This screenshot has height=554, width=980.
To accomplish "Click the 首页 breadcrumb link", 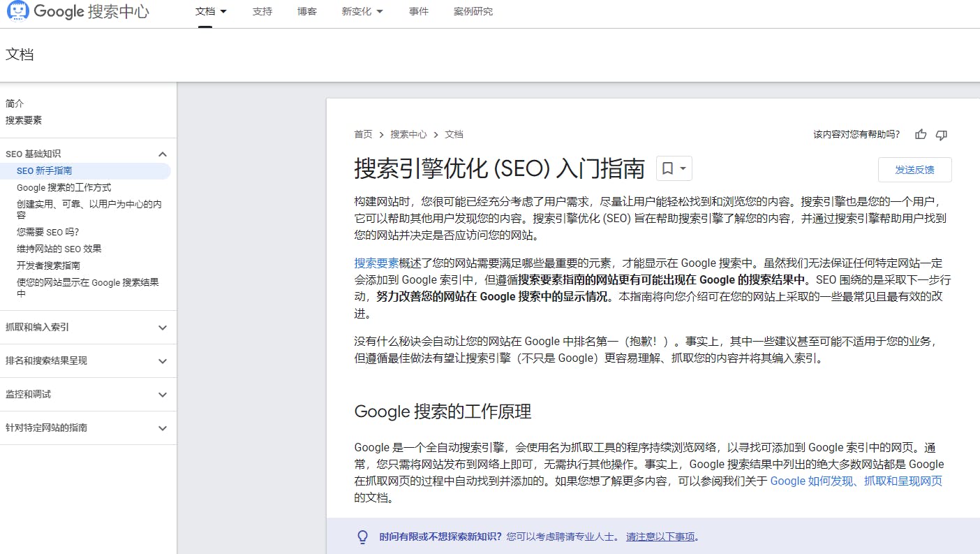I will point(363,135).
